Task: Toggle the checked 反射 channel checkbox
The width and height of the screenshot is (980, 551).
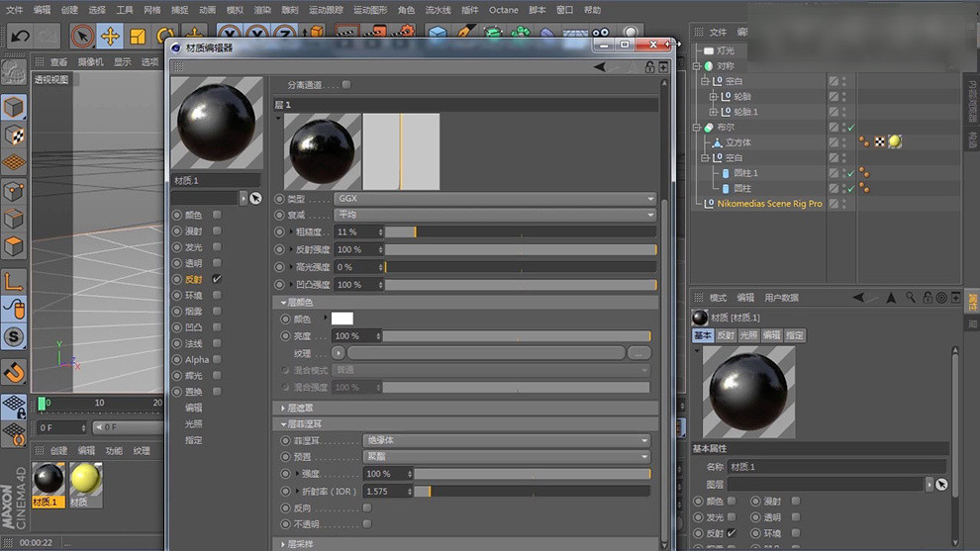Action: point(217,279)
